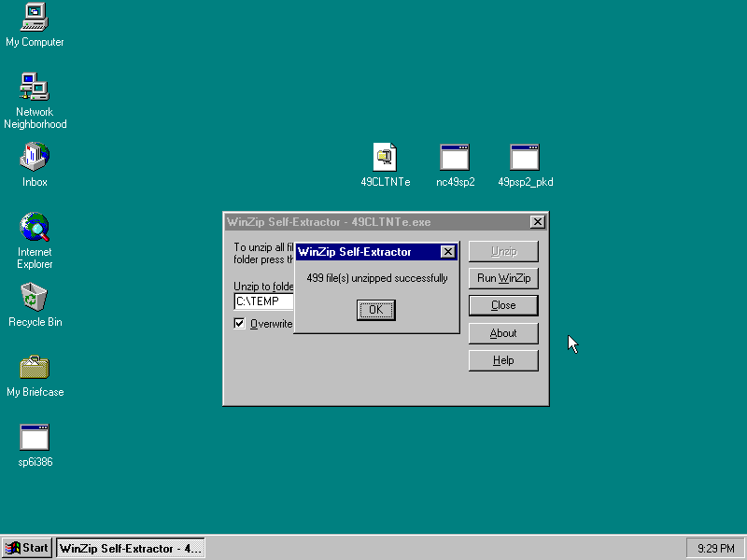Click the greyed Unzip button
The width and height of the screenshot is (747, 560).
pyautogui.click(x=503, y=251)
